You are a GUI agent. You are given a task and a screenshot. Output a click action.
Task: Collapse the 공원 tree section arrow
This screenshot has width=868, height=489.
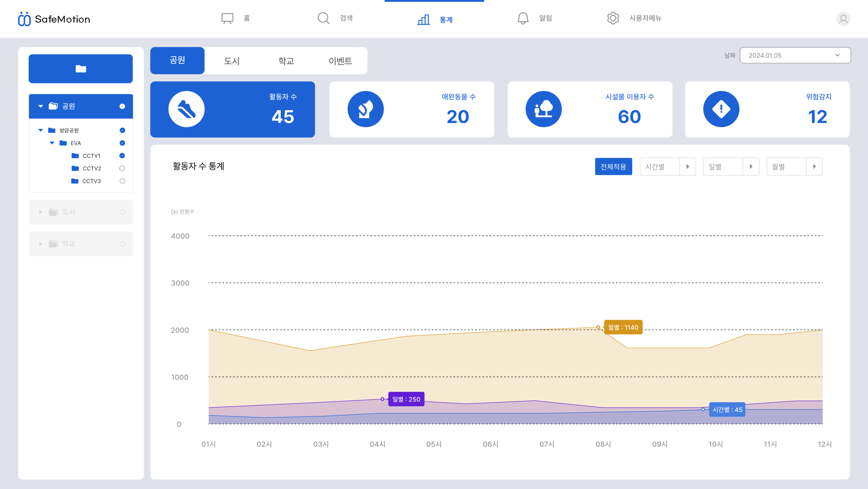click(40, 106)
